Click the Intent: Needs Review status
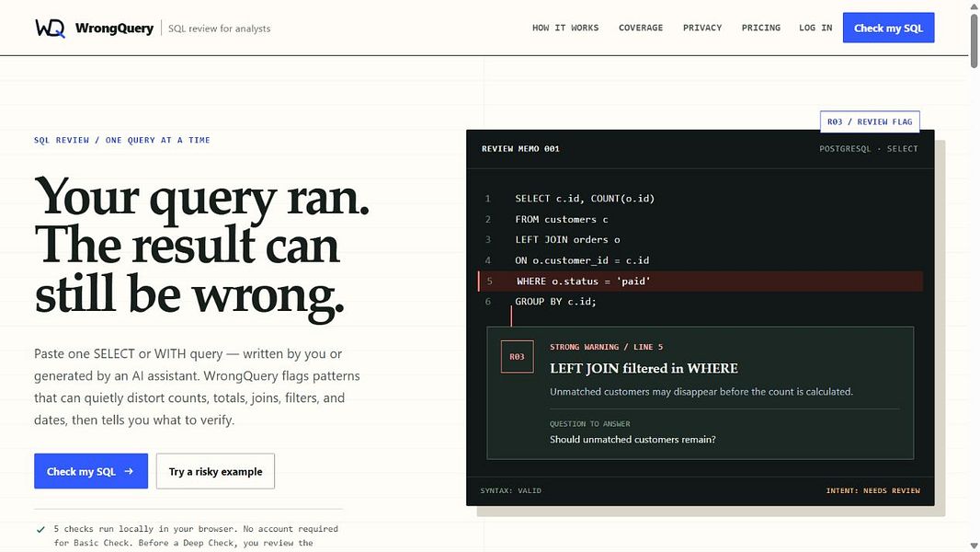This screenshot has height=552, width=980. [x=872, y=490]
